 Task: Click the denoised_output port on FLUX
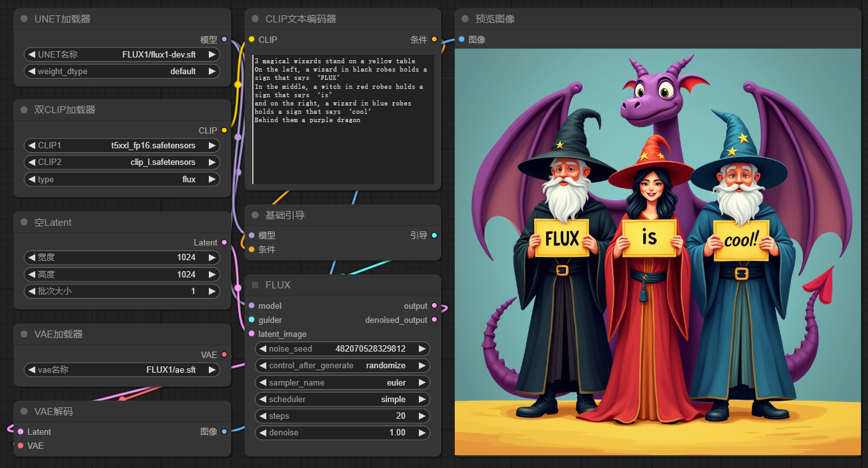(434, 320)
